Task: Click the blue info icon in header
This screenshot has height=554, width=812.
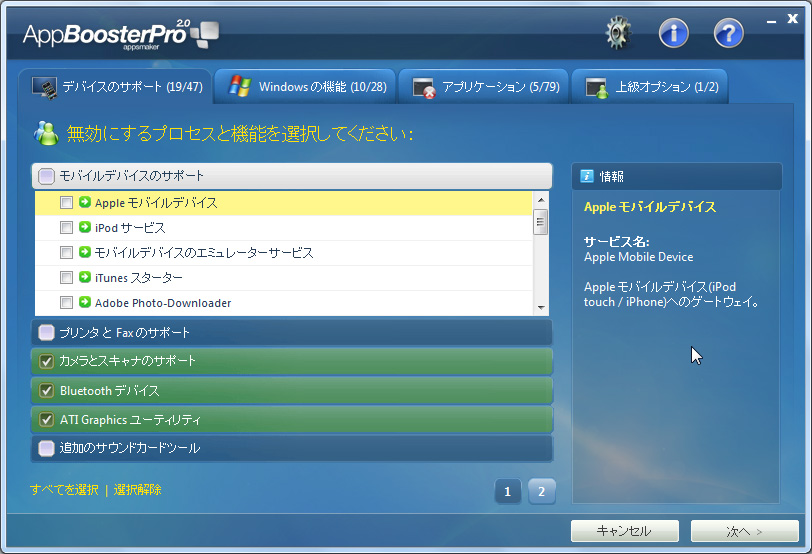Action: pos(673,34)
